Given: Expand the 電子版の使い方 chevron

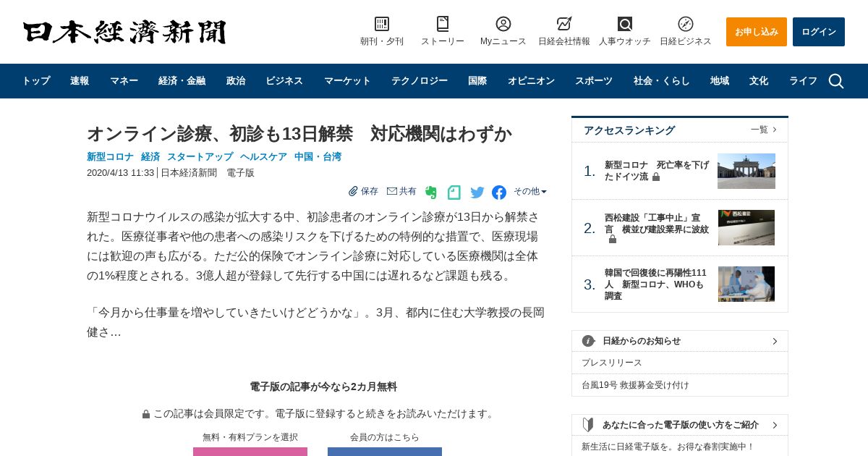Looking at the screenshot, I should tap(775, 425).
